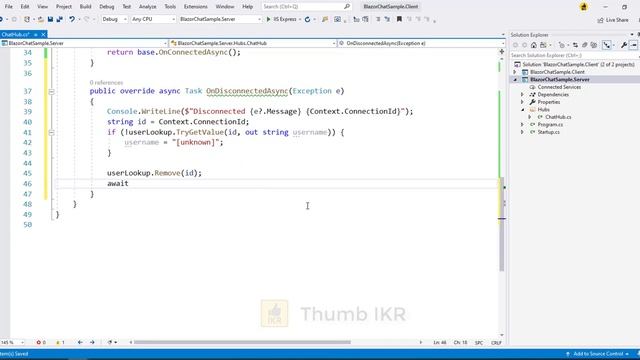The width and height of the screenshot is (640, 360).
Task: Close the ChatHub.cs editor tab
Action: [43, 35]
